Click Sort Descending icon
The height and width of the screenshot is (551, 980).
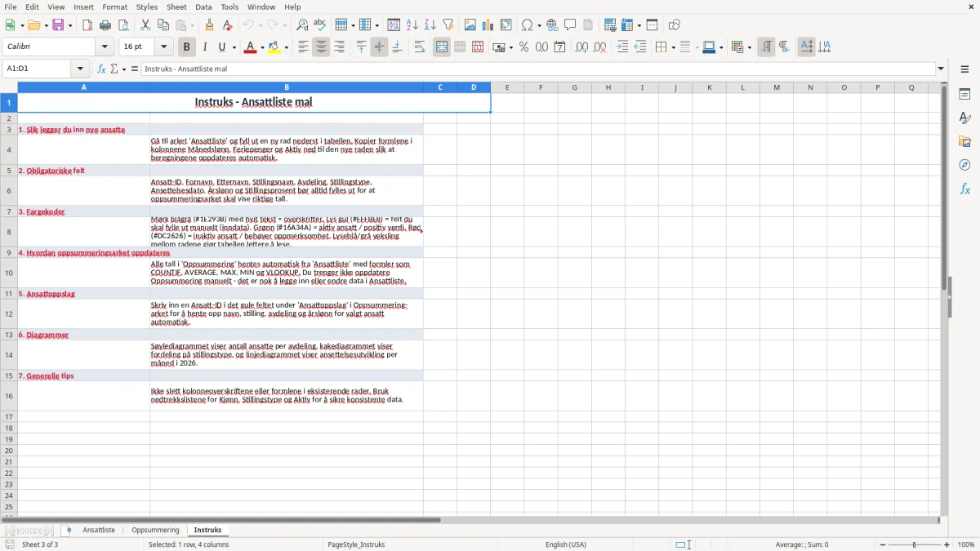(x=430, y=25)
